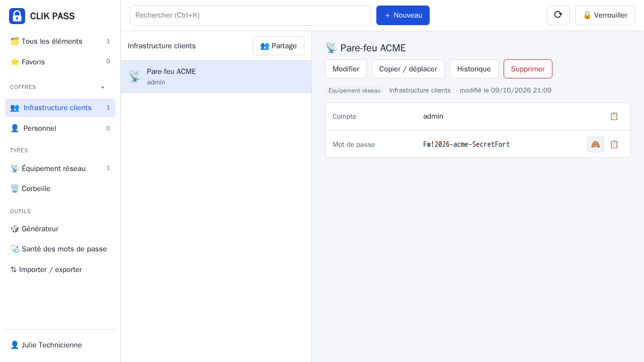Click the refresh icon button
This screenshot has height=362, width=644.
(558, 15)
